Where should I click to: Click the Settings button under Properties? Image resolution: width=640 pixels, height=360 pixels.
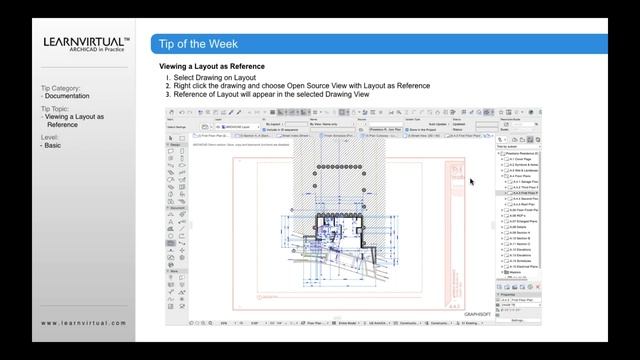(519, 320)
